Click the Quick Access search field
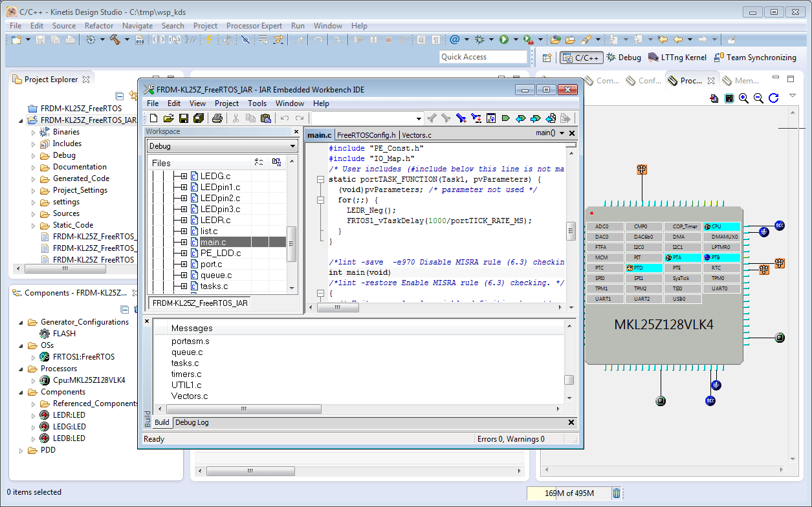The height and width of the screenshot is (507, 812). tap(483, 57)
